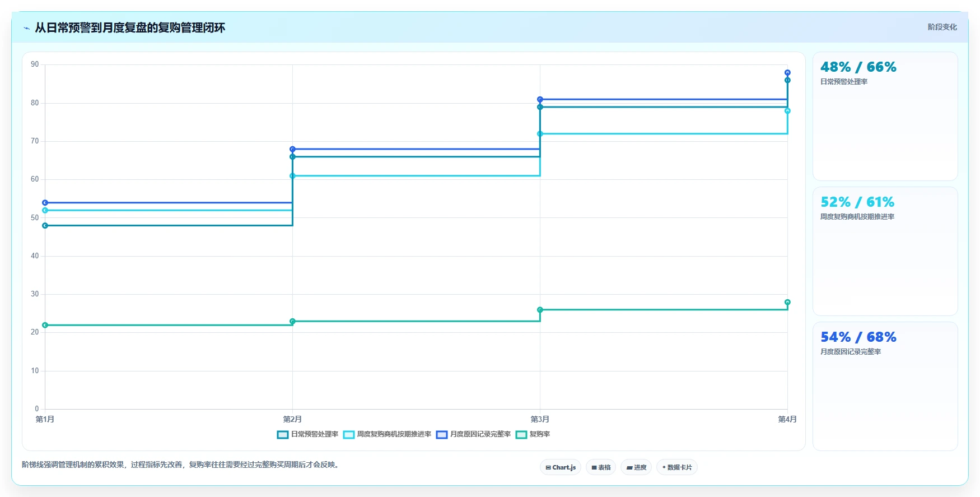This screenshot has height=497, width=980.
Task: Select the 月度原因记录完整率 point at 第3月
Action: 540,100
